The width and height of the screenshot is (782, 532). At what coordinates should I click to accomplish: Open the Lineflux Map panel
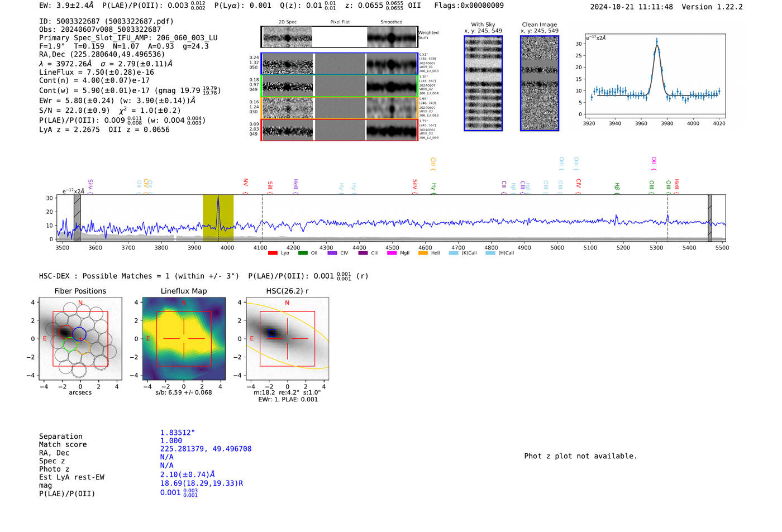184,338
